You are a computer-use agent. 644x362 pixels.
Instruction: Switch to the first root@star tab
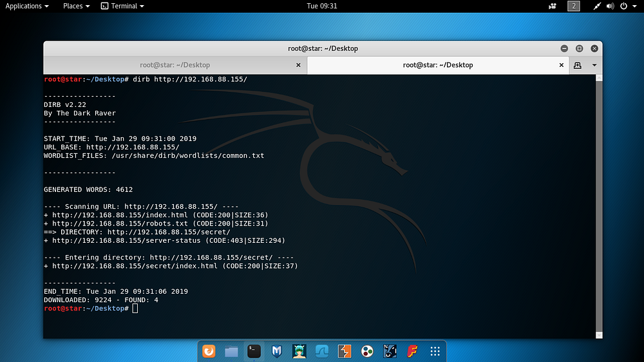point(175,65)
